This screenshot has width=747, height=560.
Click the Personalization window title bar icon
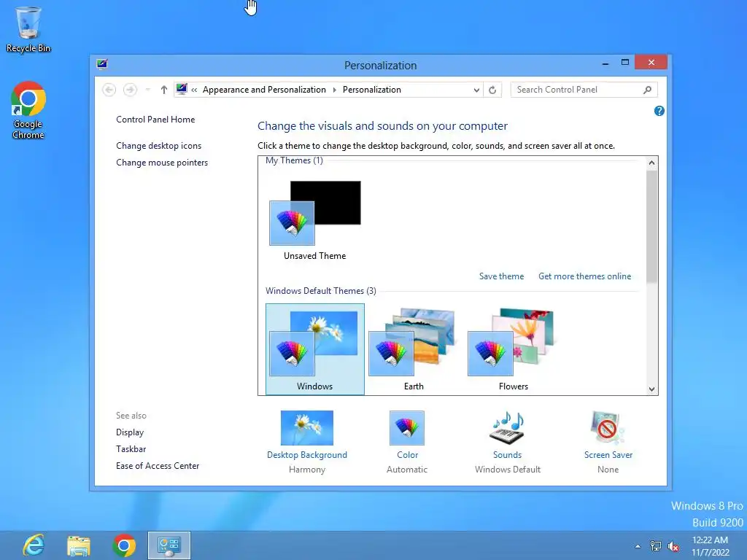[x=102, y=64]
